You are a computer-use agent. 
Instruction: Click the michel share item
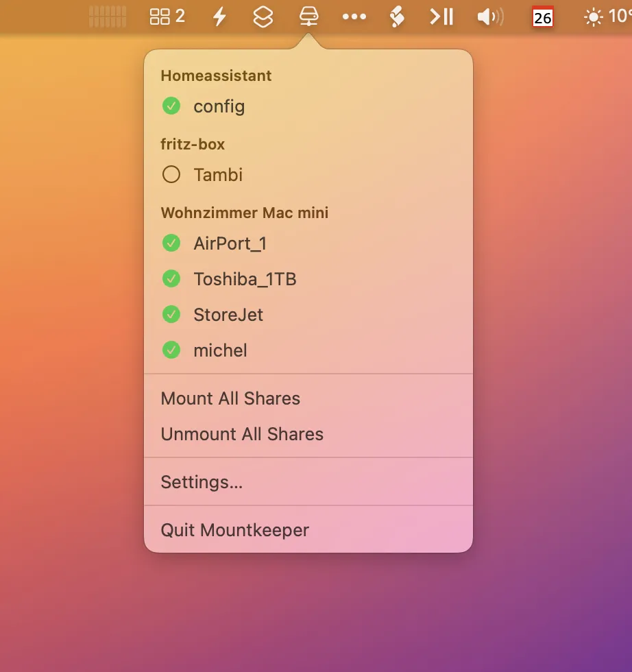tap(220, 350)
